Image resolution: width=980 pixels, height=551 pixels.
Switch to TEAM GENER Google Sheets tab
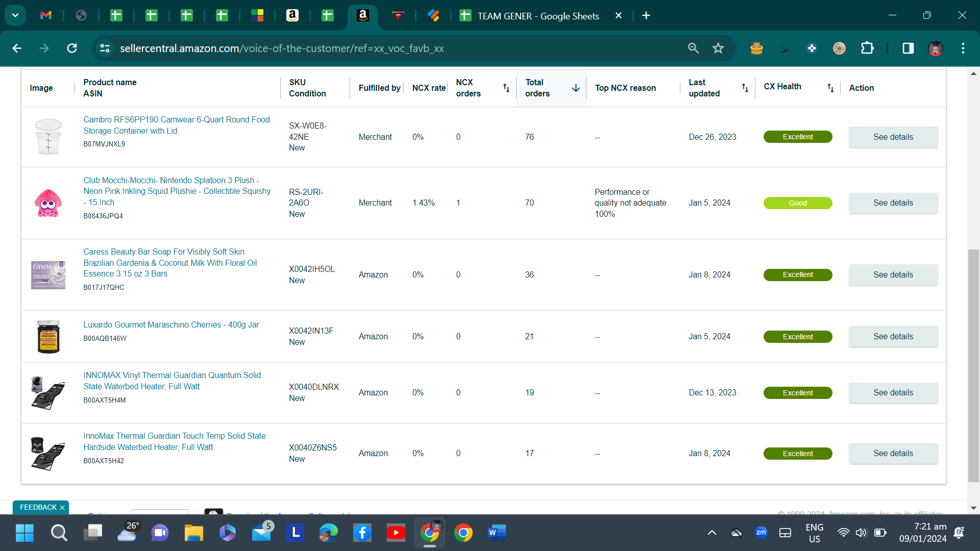click(538, 16)
